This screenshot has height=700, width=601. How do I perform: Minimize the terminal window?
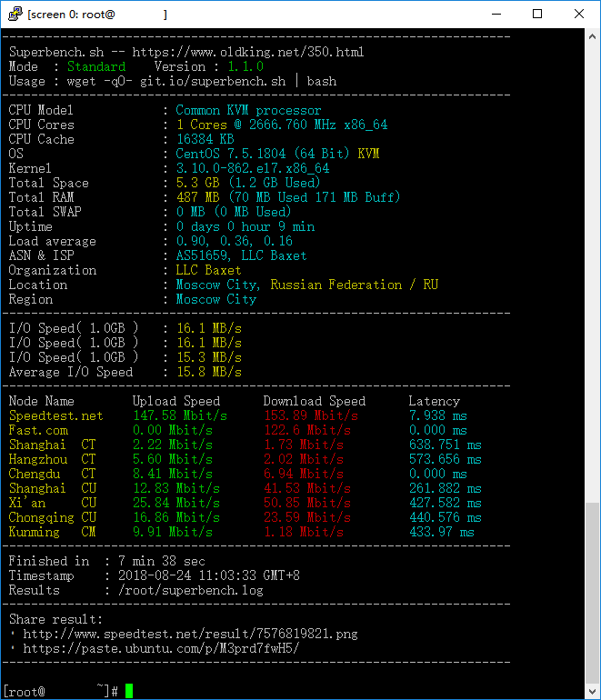click(x=496, y=14)
